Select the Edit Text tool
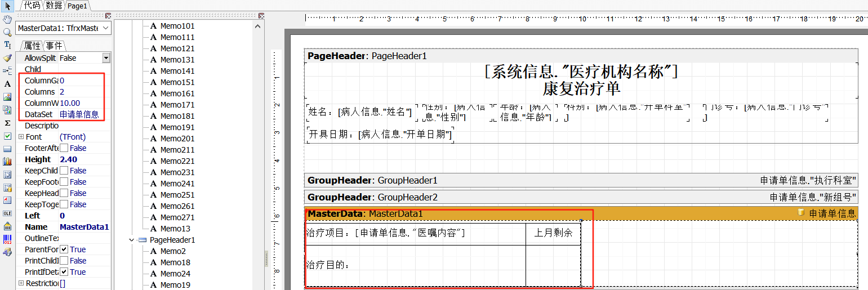This screenshot has width=868, height=290. point(7,44)
